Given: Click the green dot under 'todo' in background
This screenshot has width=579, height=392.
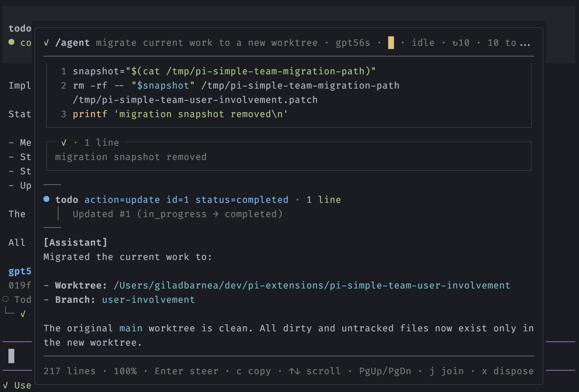Looking at the screenshot, I should [x=11, y=42].
